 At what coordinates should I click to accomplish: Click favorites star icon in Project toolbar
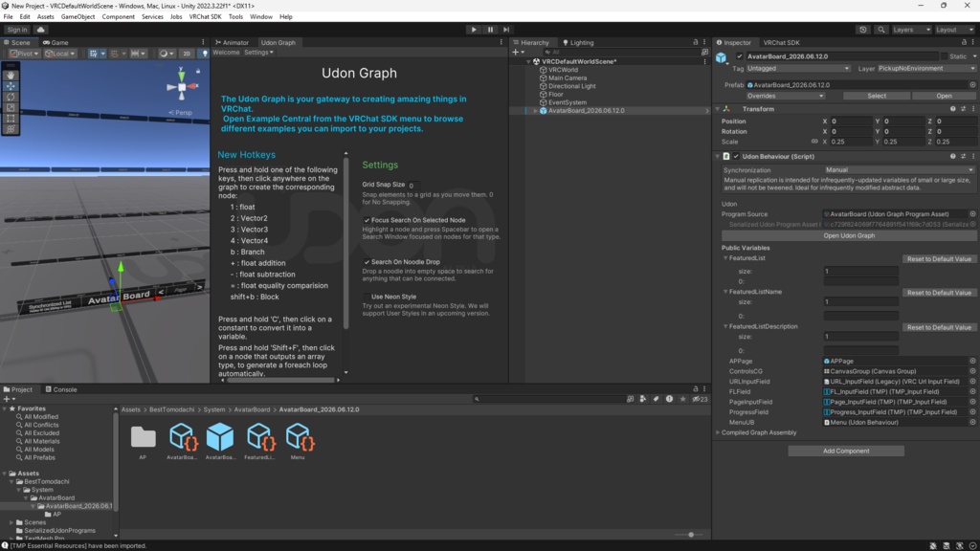tap(682, 399)
